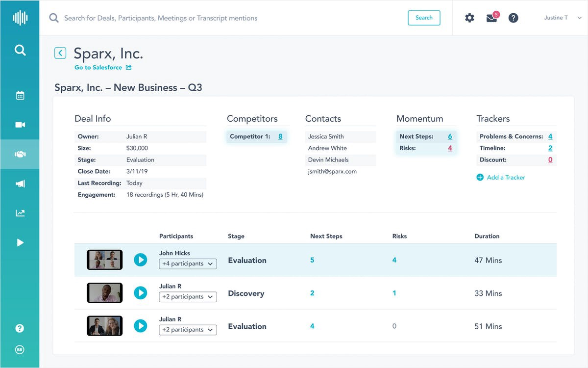Select the handshake deals sidebar icon
Image resolution: width=588 pixels, height=368 pixels.
point(20,154)
